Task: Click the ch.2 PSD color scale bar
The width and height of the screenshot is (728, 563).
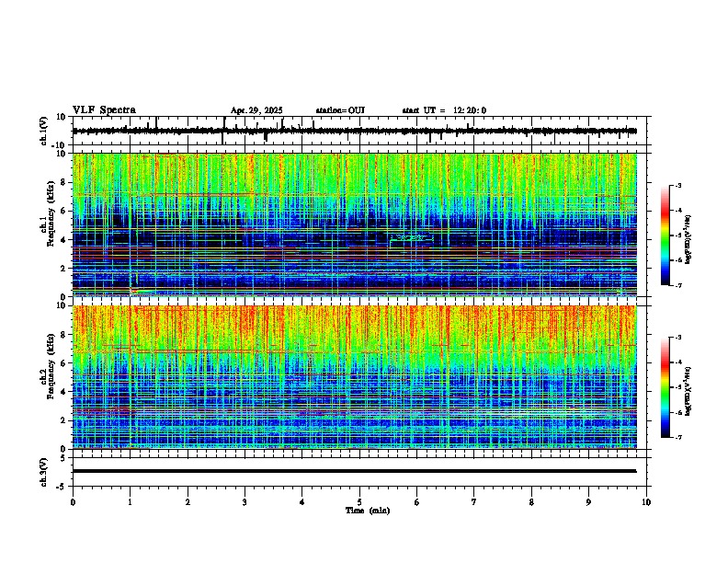Action: coord(665,387)
